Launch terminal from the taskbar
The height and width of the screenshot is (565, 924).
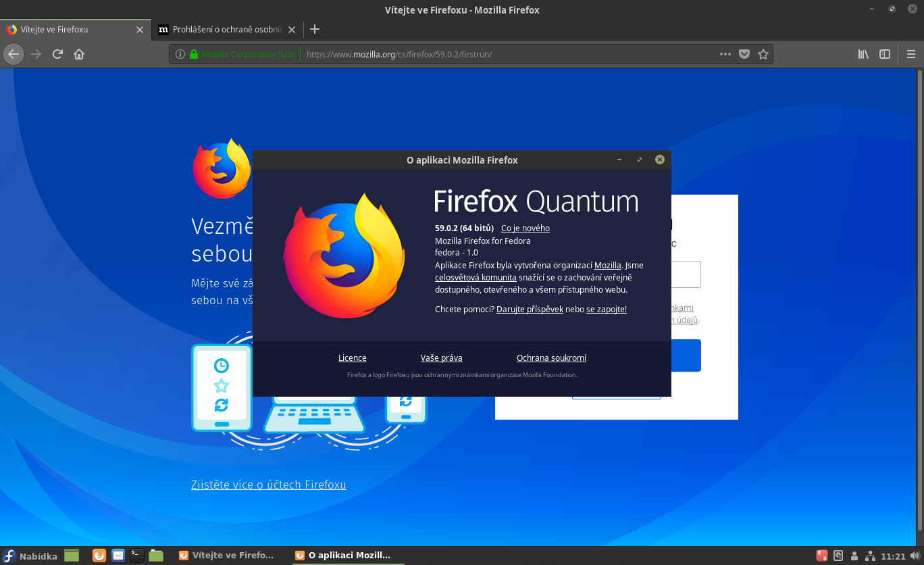[137, 556]
